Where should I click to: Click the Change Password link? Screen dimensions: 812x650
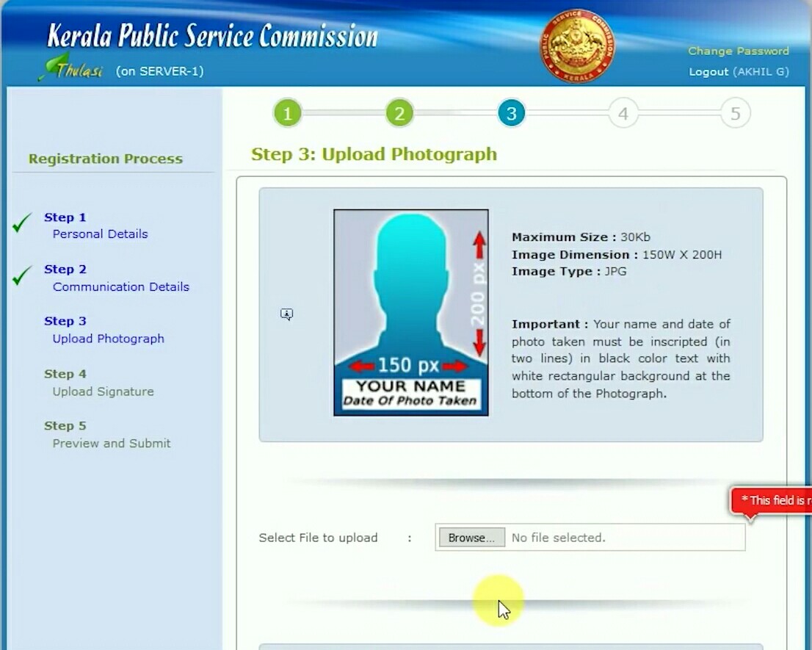coord(738,51)
